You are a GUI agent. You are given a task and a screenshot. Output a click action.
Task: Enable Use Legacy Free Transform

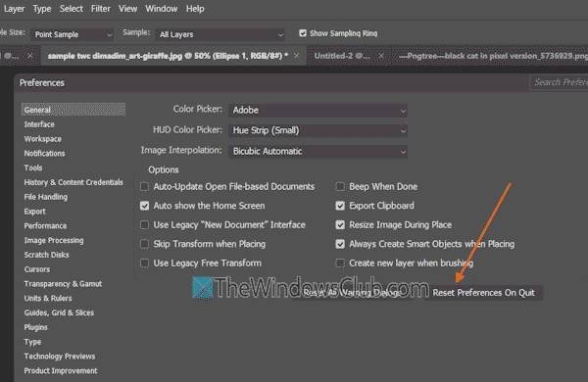[144, 263]
